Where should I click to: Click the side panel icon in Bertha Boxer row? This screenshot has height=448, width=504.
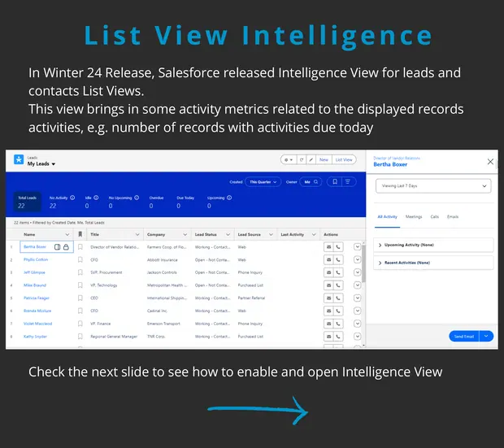pos(57,247)
